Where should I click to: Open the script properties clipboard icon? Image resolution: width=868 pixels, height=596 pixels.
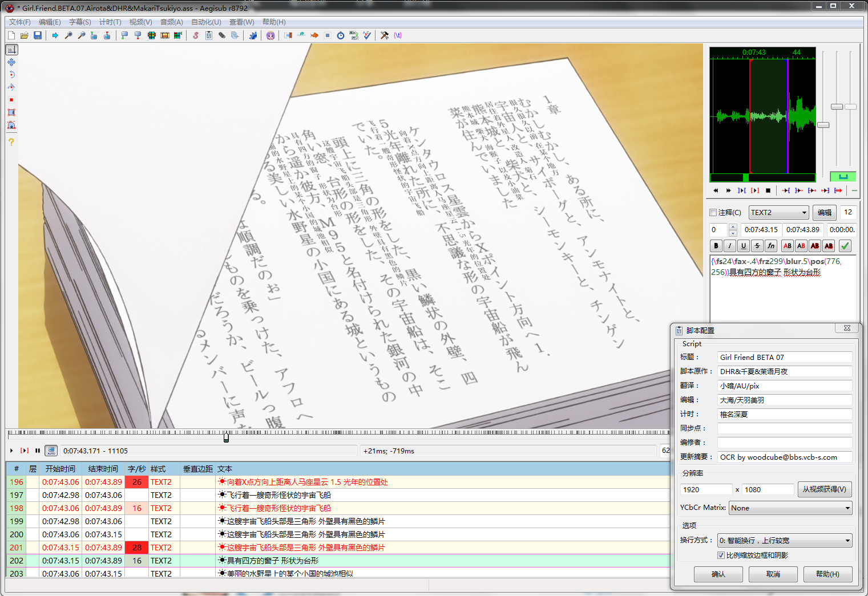point(209,35)
